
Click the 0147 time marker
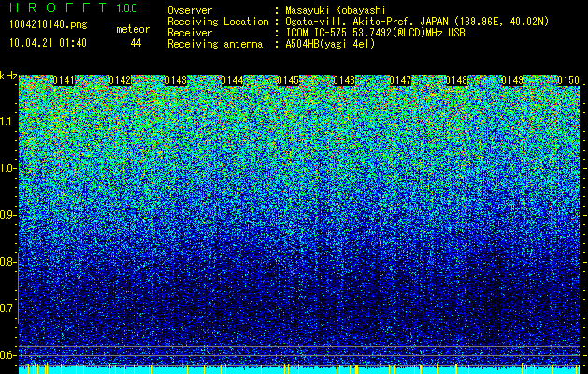pyautogui.click(x=400, y=80)
